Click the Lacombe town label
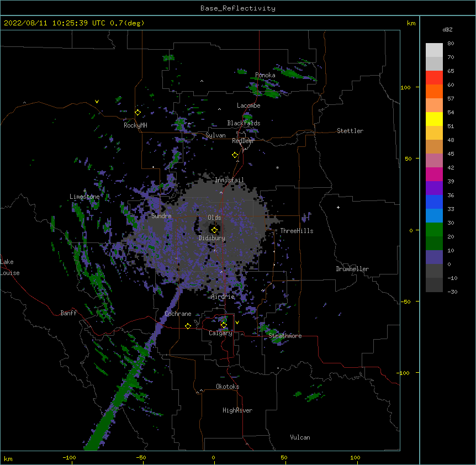Screen dimensions: 476x465 pyautogui.click(x=248, y=105)
